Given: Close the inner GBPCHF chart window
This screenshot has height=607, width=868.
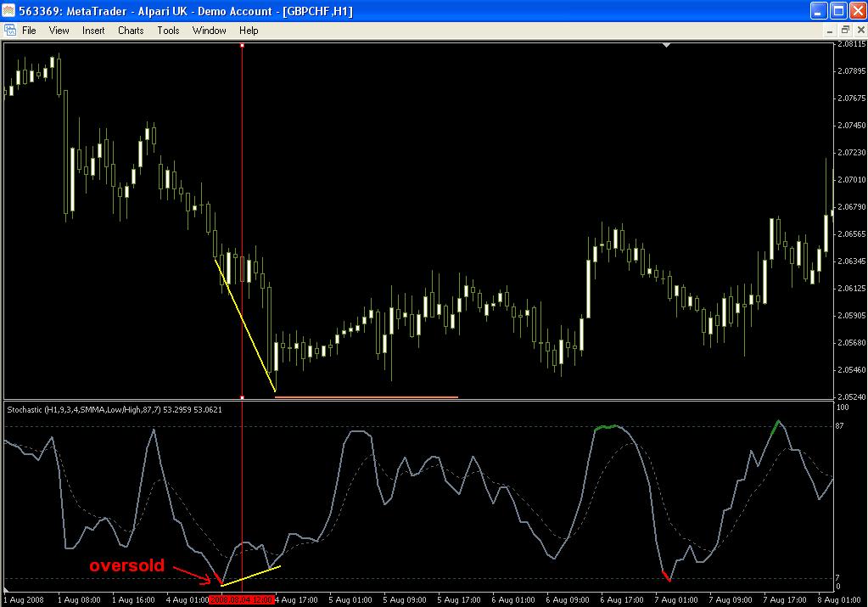Looking at the screenshot, I should tap(859, 30).
